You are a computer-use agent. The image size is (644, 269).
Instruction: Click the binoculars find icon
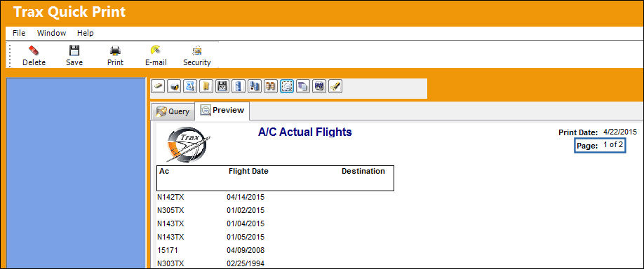coord(270,87)
